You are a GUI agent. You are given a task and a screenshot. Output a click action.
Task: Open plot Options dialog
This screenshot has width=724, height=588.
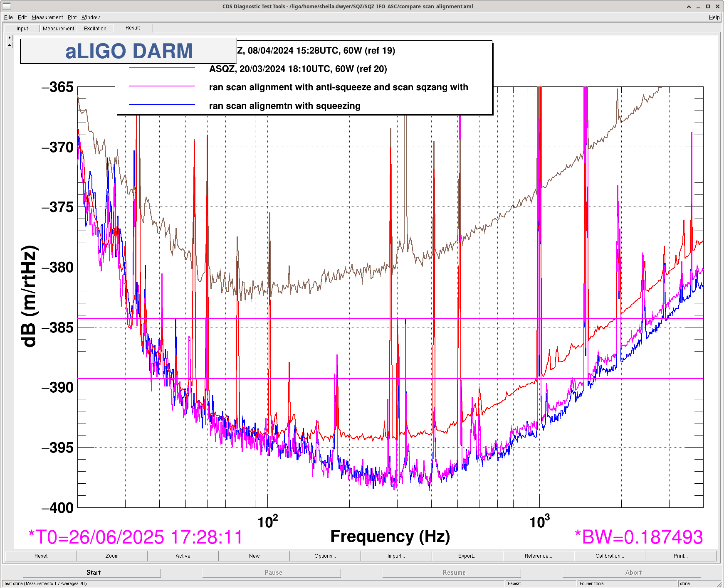coord(325,556)
